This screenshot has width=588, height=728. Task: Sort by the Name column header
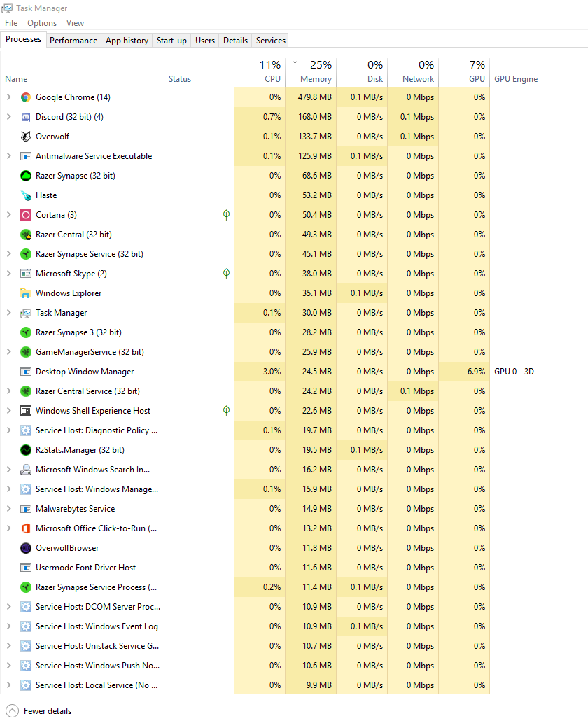pos(82,72)
